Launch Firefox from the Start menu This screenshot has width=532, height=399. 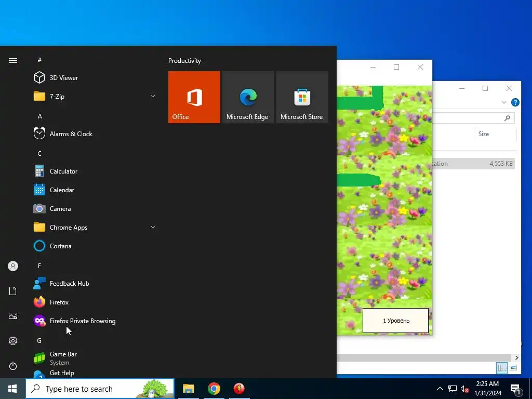click(95, 302)
